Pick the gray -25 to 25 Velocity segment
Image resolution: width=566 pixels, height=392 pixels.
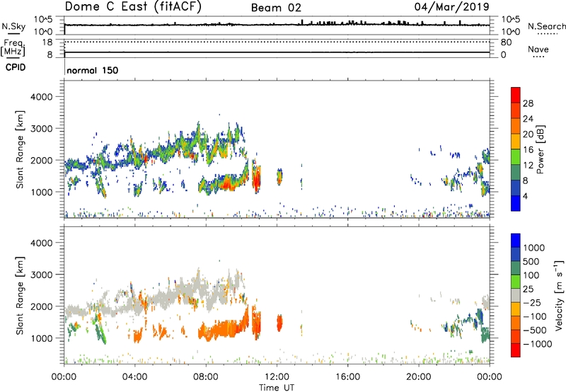516,295
